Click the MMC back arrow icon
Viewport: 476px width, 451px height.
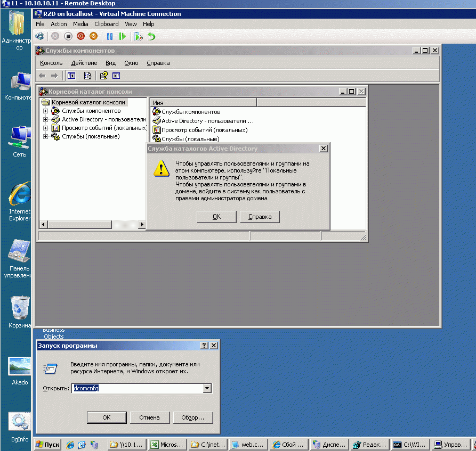pyautogui.click(x=42, y=76)
